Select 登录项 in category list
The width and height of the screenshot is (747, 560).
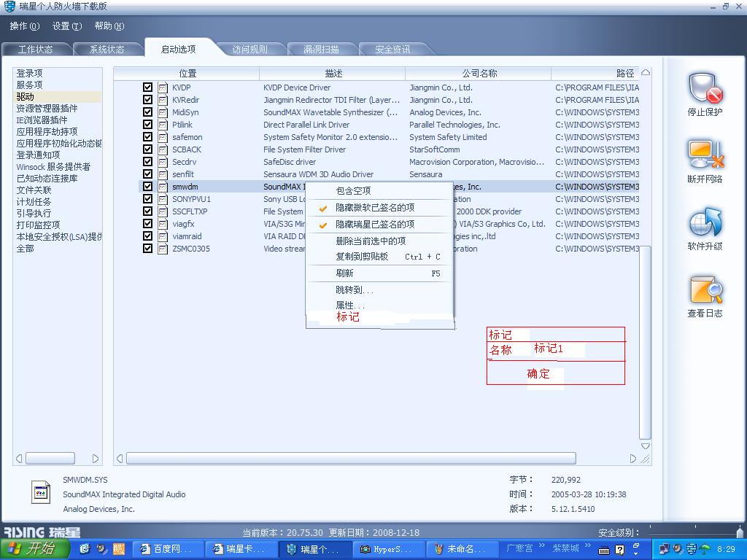click(x=29, y=74)
